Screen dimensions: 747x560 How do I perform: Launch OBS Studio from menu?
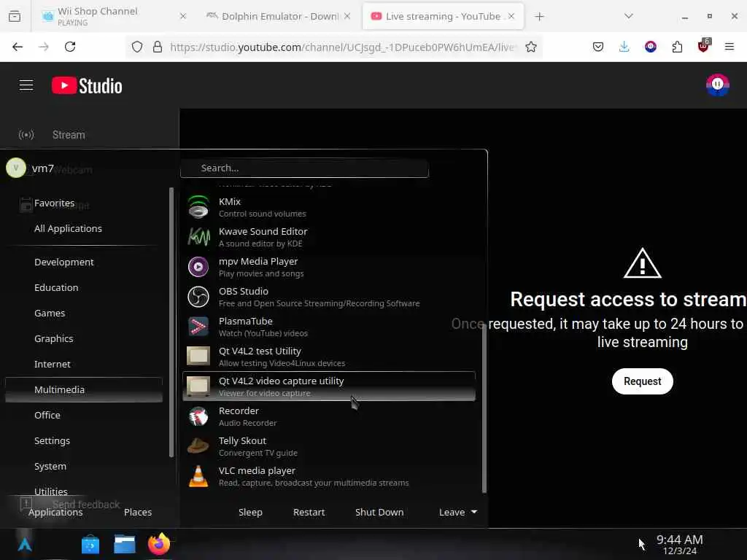(329, 297)
